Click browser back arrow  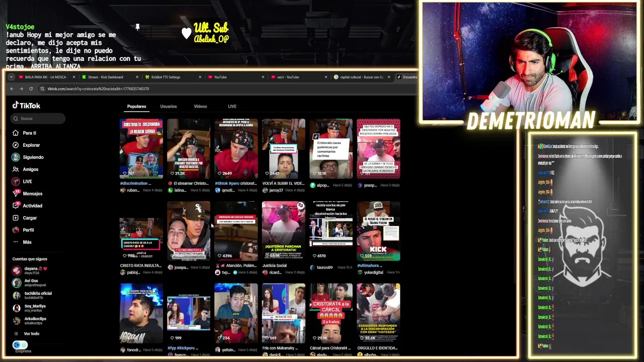tap(12, 88)
